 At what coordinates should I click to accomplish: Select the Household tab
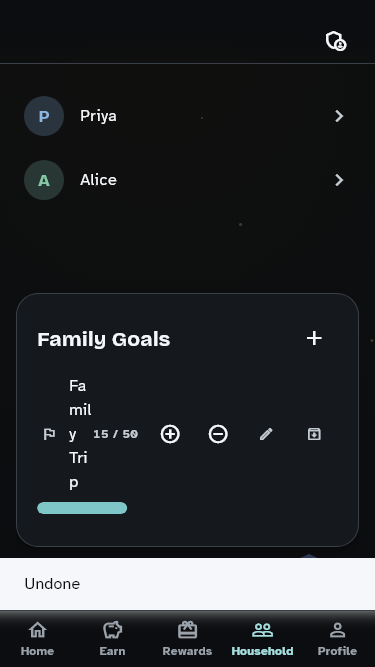click(x=262, y=638)
